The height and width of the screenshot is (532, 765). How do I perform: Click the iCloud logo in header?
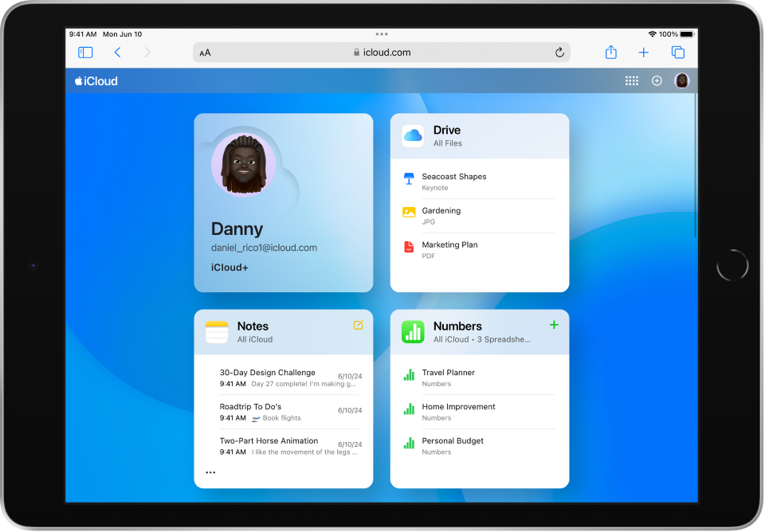click(x=96, y=81)
